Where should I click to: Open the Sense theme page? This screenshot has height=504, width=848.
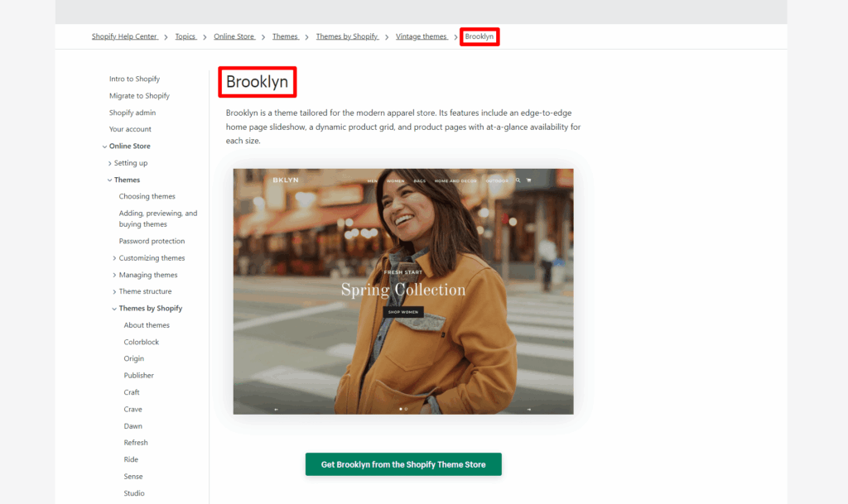coord(133,477)
